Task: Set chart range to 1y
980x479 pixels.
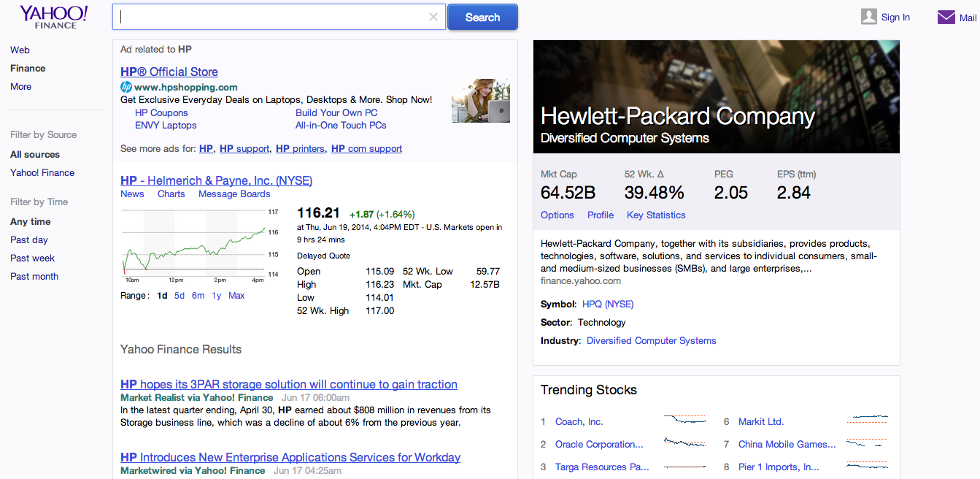Action: pyautogui.click(x=217, y=296)
